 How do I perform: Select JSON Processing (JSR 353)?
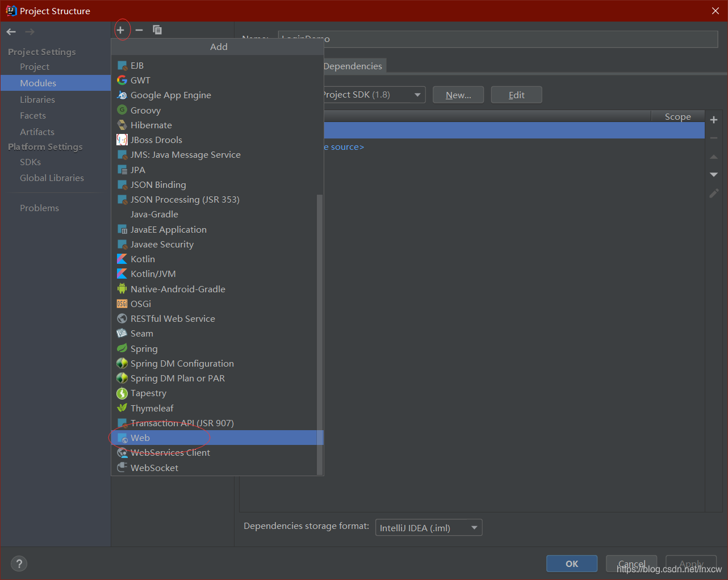217,199
